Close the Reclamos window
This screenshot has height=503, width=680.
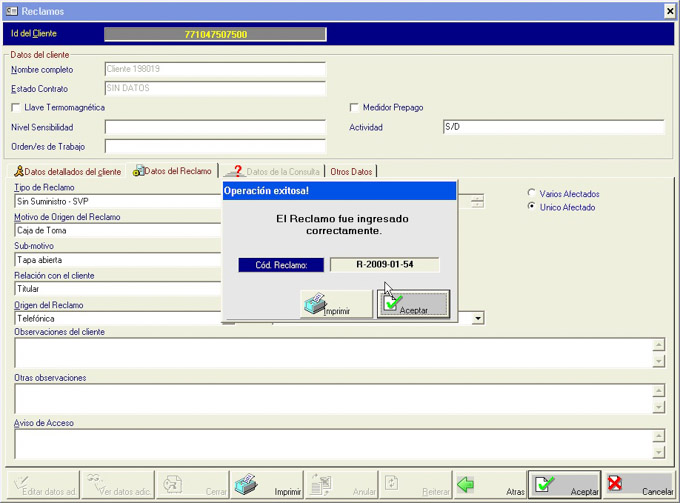pyautogui.click(x=669, y=11)
